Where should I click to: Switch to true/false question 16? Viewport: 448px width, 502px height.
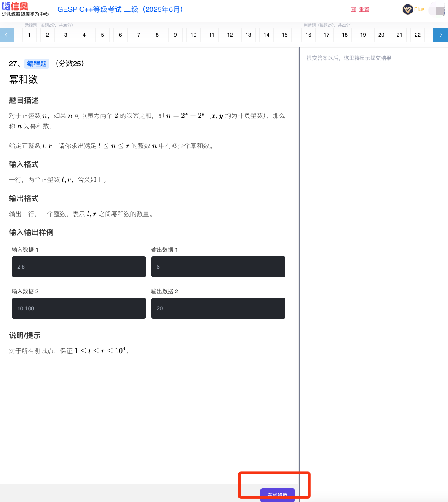[309, 35]
